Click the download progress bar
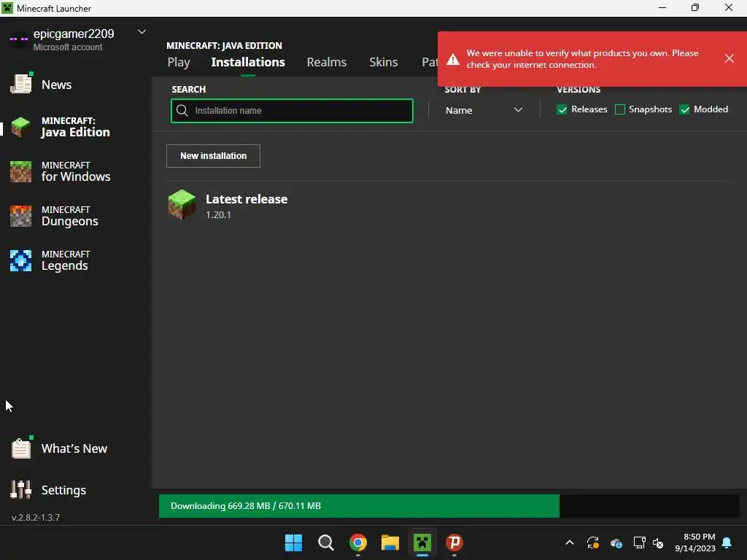 [x=449, y=506]
